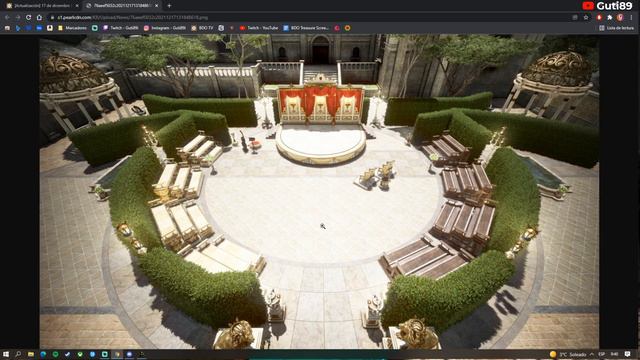The width and height of the screenshot is (640, 360).
Task: Open the Chrome three-dot menu
Action: pyautogui.click(x=631, y=18)
